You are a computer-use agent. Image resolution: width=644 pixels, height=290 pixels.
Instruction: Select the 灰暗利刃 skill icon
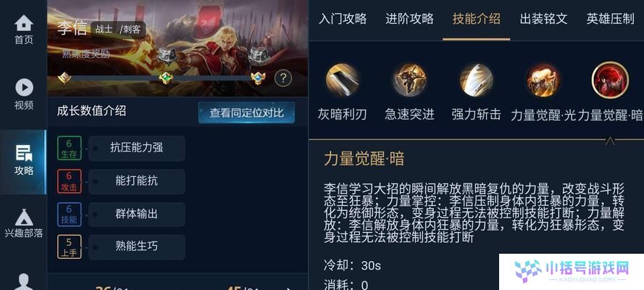(x=342, y=80)
